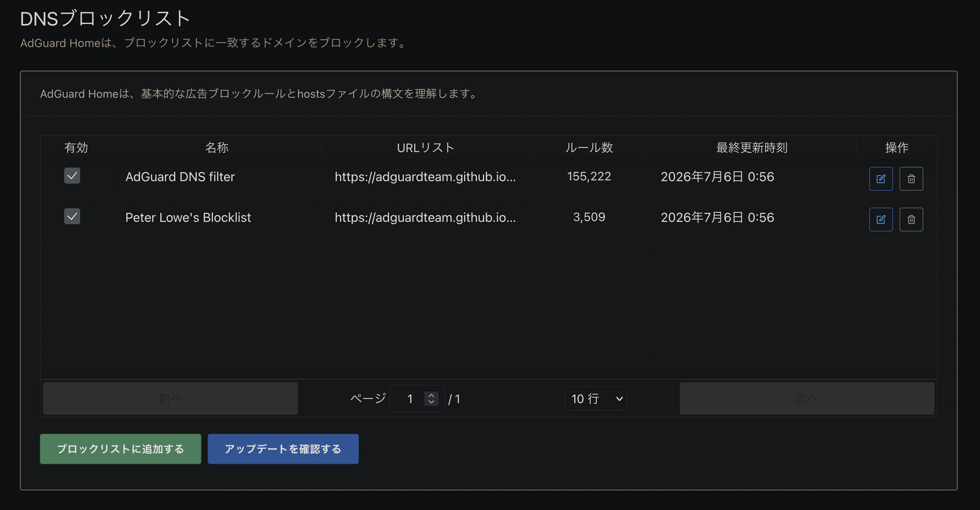Click the 前へ previous page button
980x510 pixels.
point(170,398)
